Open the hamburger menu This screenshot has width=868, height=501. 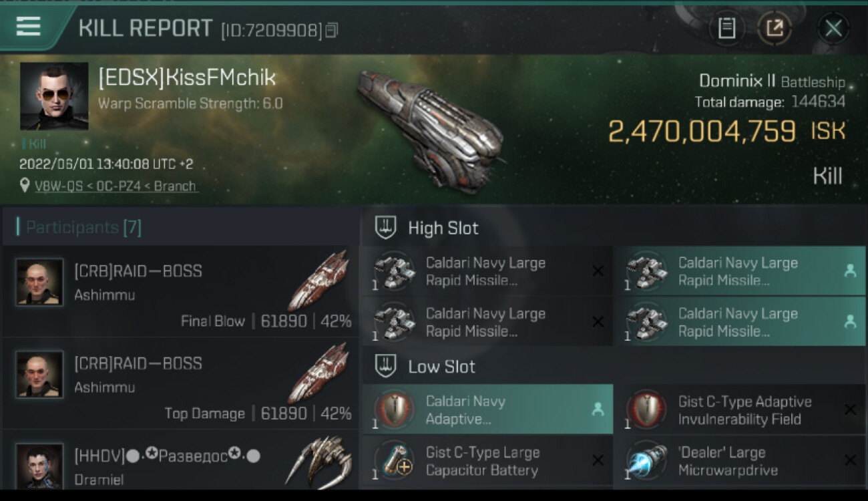click(28, 27)
